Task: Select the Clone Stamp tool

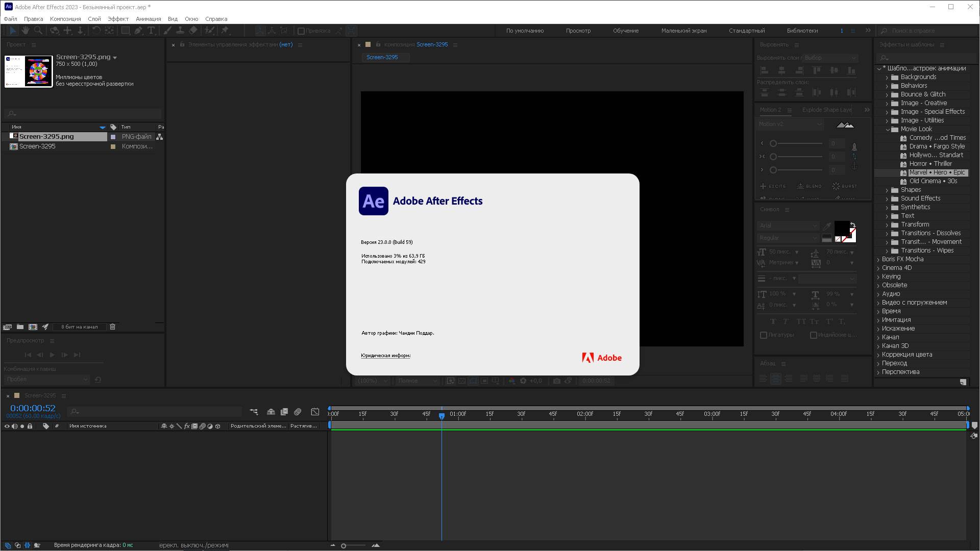Action: (x=180, y=31)
